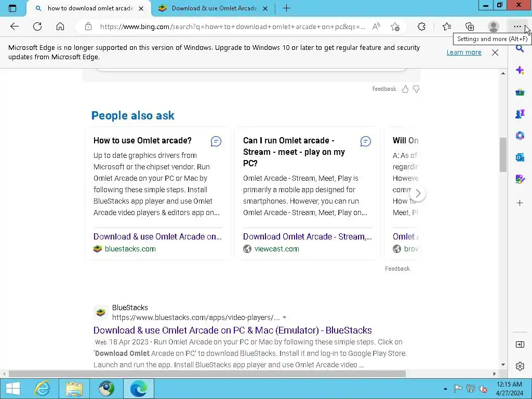Viewport: 532px width, 399px height.
Task: Open the user profile menu
Action: pyautogui.click(x=493, y=26)
